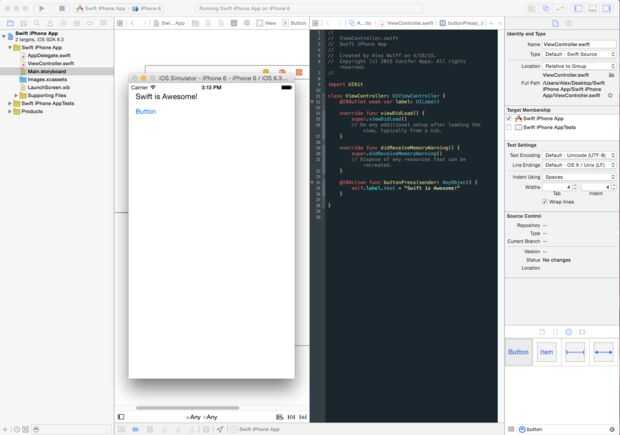Click the library search field containing button
Image resolution: width=620 pixels, height=435 pixels.
(x=565, y=429)
